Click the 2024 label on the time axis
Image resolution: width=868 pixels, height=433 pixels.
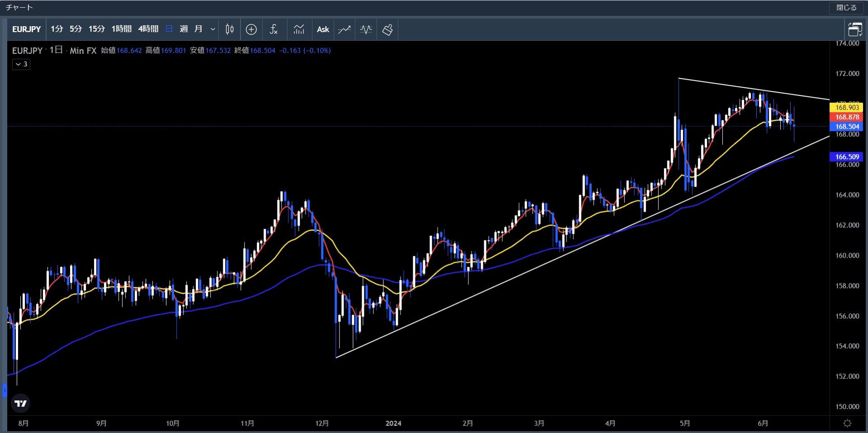393,423
